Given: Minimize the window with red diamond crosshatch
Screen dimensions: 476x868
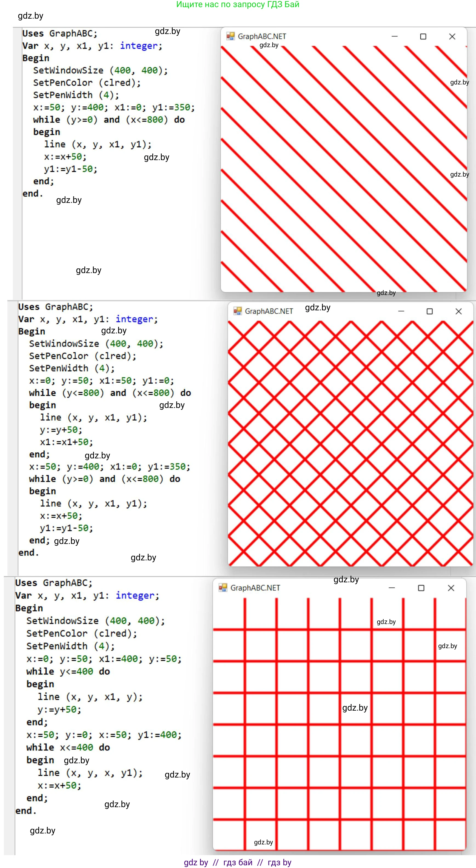Looking at the screenshot, I should tap(401, 311).
